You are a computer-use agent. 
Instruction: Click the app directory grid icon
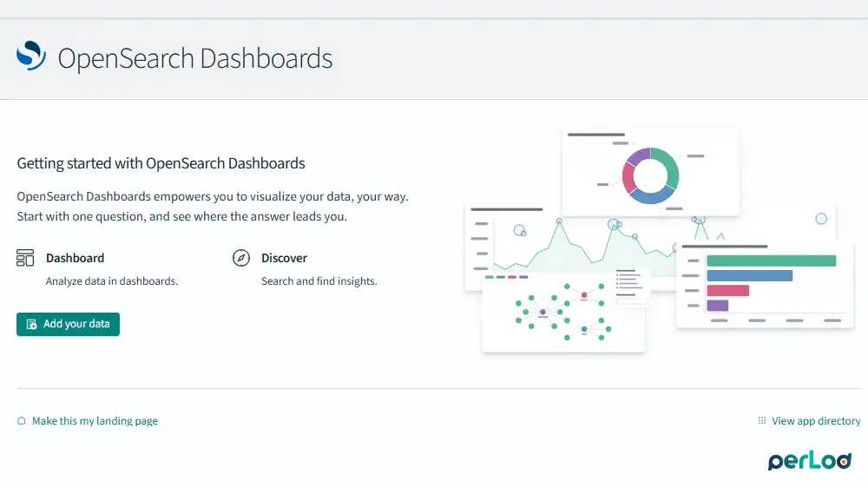tap(762, 421)
